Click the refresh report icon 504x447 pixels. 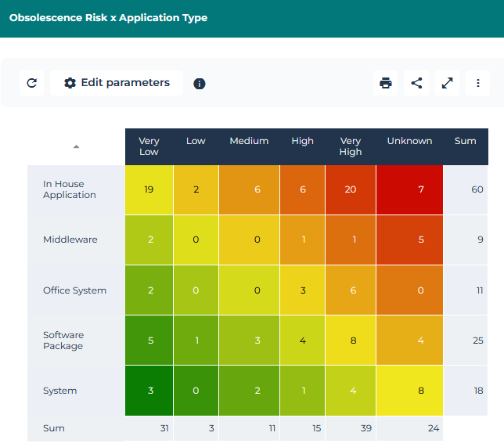(x=32, y=83)
